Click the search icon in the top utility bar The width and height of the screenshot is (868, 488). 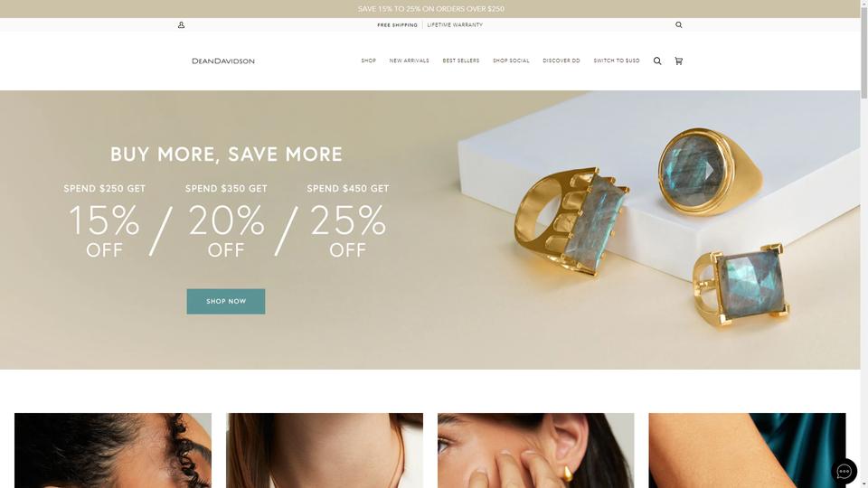(x=679, y=25)
